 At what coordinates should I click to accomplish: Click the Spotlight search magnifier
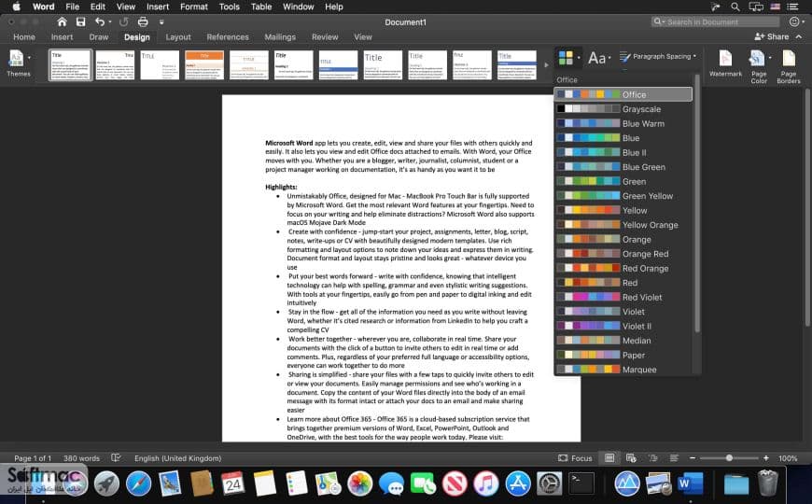pos(735,7)
